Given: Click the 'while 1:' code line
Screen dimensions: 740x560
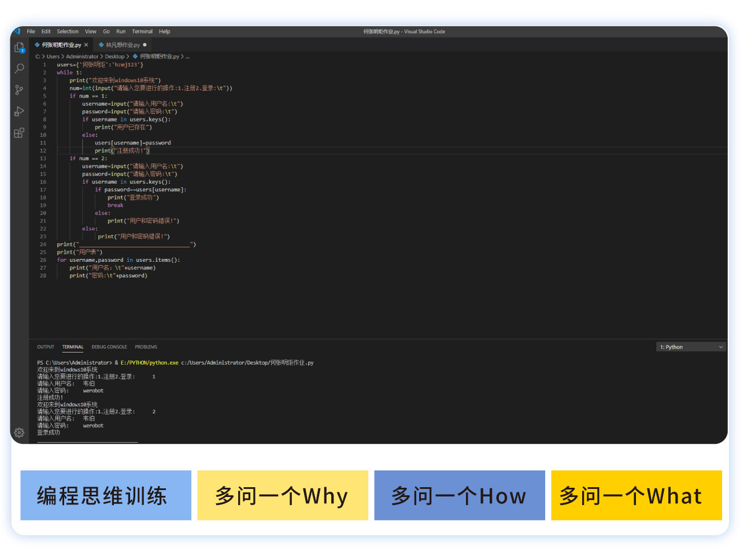Looking at the screenshot, I should (69, 73).
